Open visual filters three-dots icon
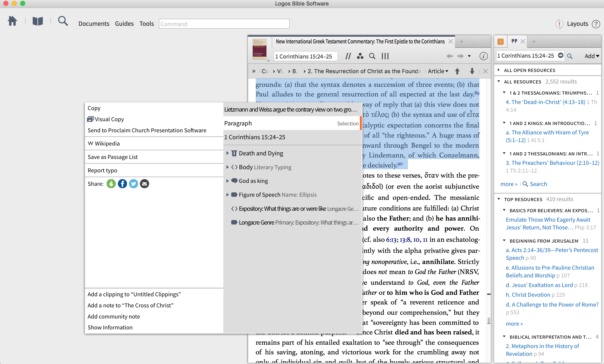 (360, 56)
